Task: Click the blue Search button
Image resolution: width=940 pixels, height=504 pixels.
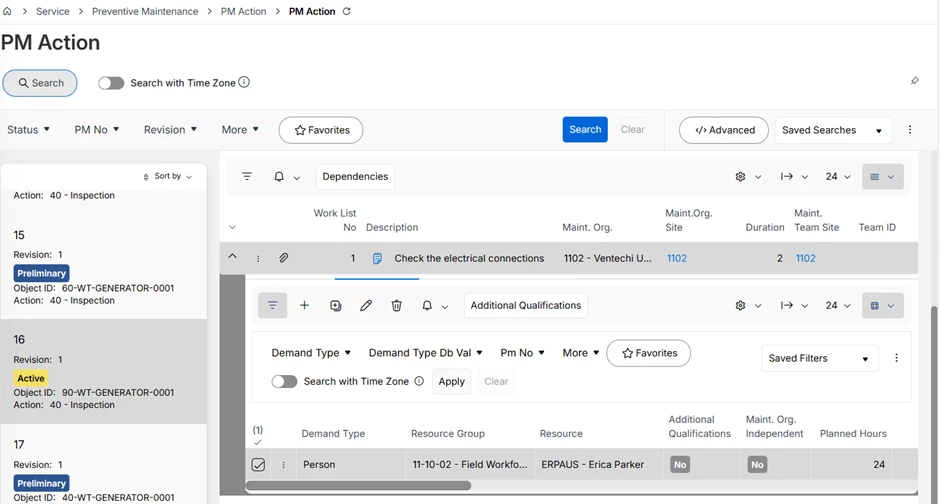Action: coord(585,129)
